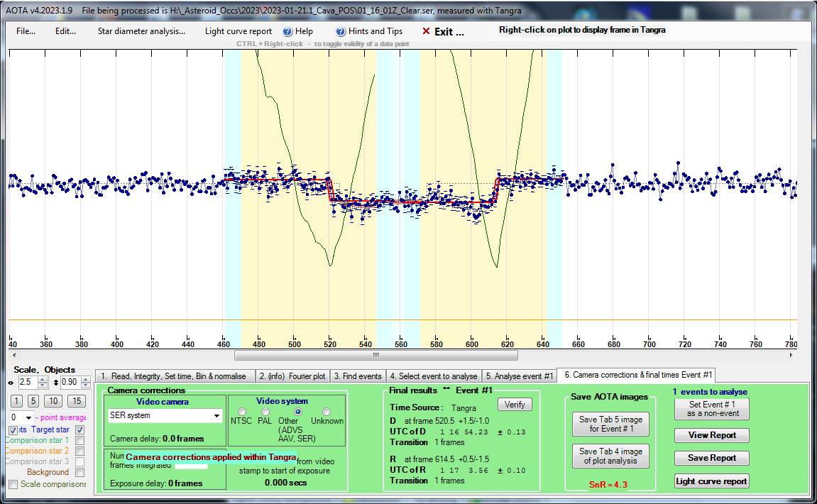Viewport: 817px width, 504px height.
Task: Set horizontal scale preset to 10
Action: click(54, 401)
